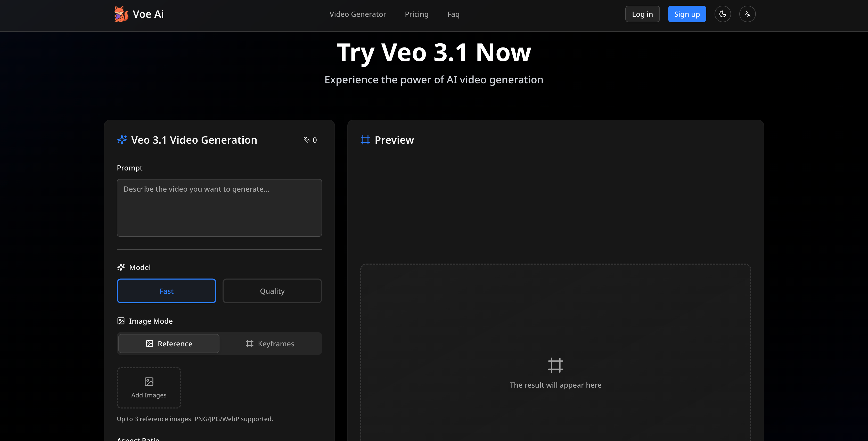The image size is (868, 441).
Task: Switch model to Quality
Action: point(272,291)
